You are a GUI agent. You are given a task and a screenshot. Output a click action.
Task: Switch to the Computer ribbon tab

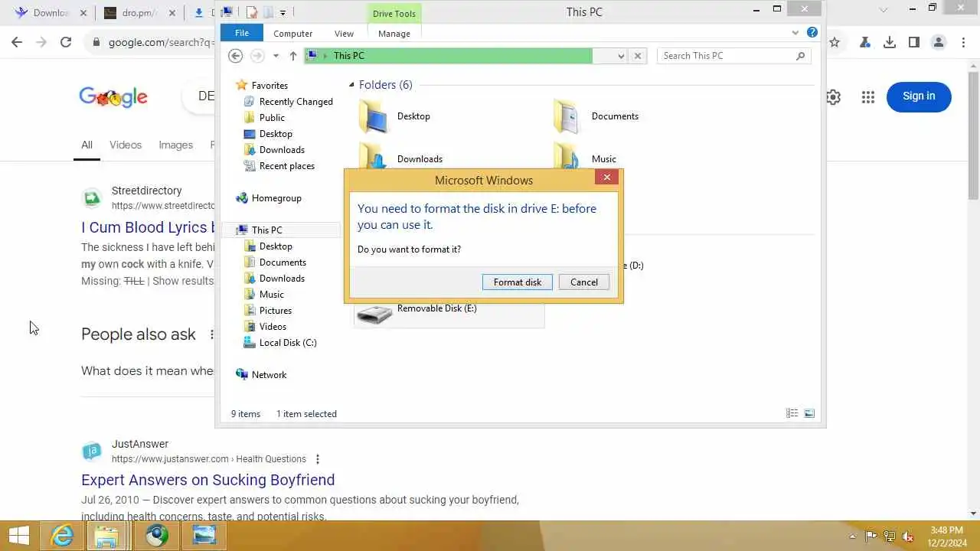click(x=293, y=34)
